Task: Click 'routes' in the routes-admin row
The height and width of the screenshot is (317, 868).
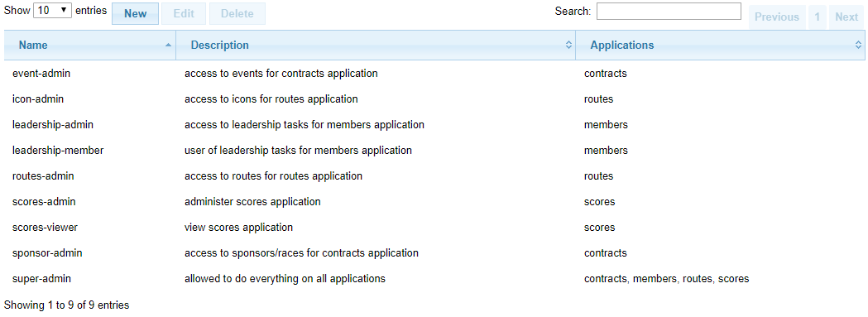Action: click(598, 176)
